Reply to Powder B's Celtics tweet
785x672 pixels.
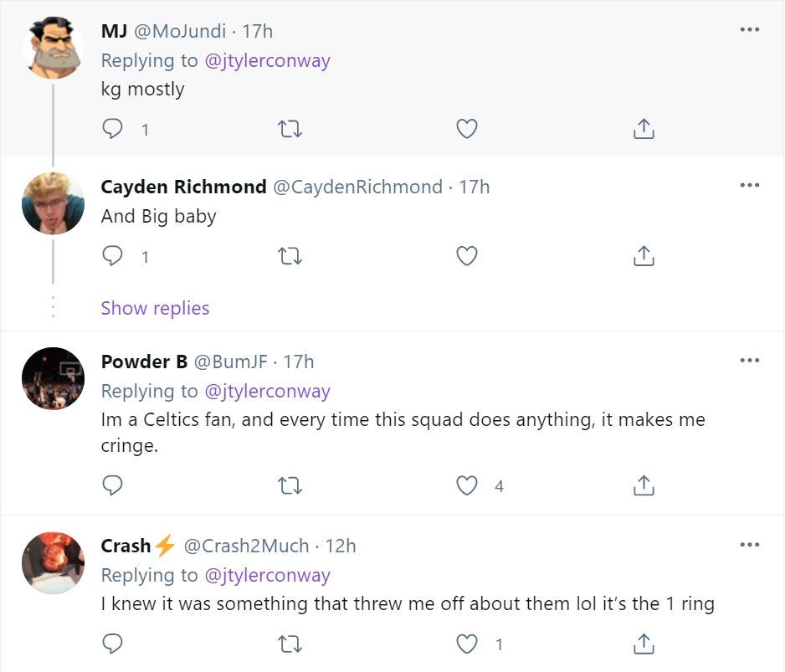[x=112, y=485]
